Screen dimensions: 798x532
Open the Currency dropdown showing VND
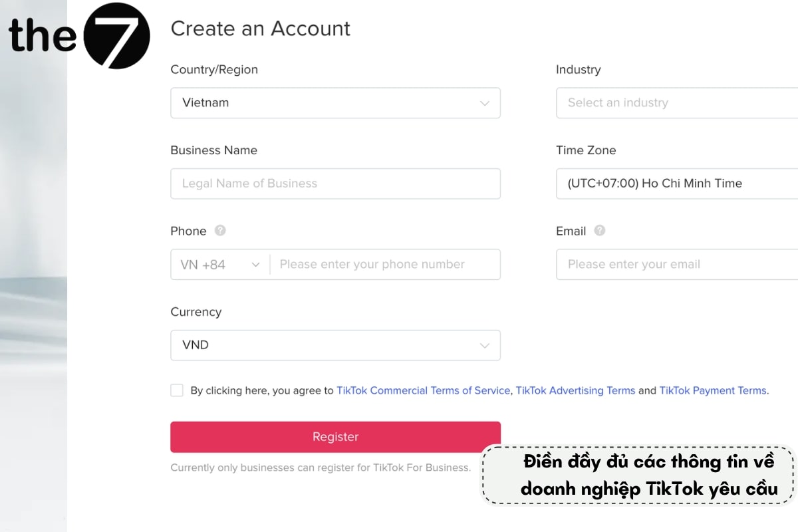[335, 345]
